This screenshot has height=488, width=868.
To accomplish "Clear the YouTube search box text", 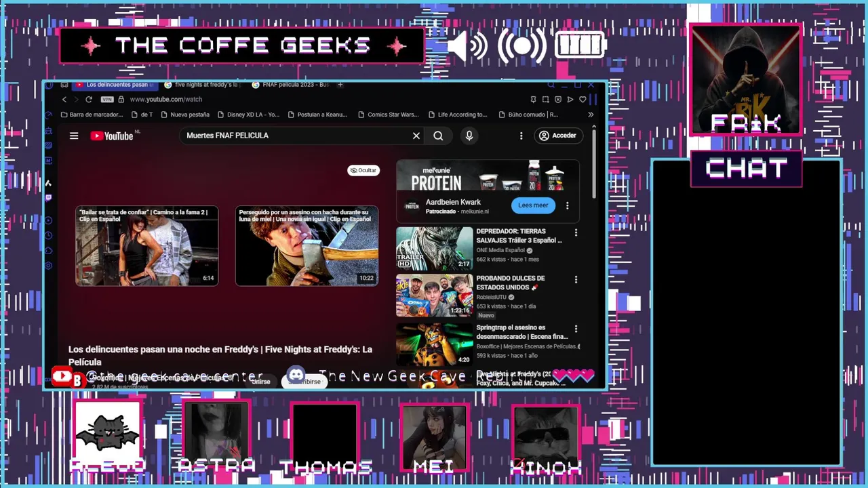I will pos(416,136).
